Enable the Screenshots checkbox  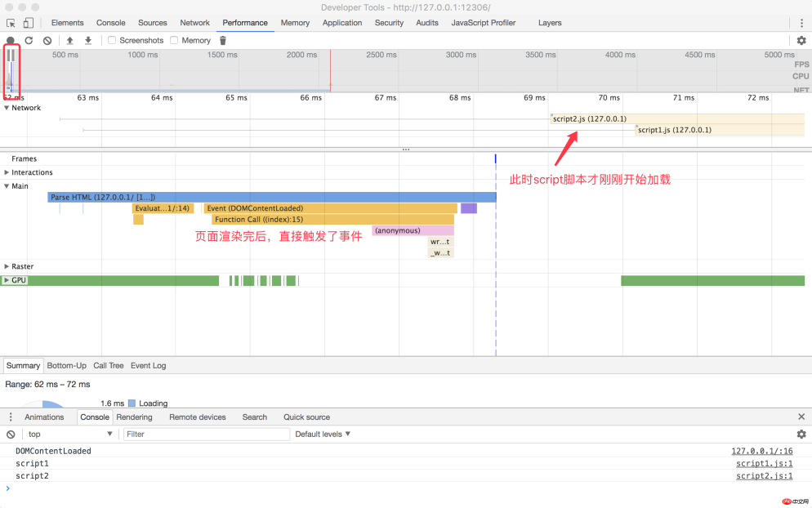pyautogui.click(x=112, y=40)
